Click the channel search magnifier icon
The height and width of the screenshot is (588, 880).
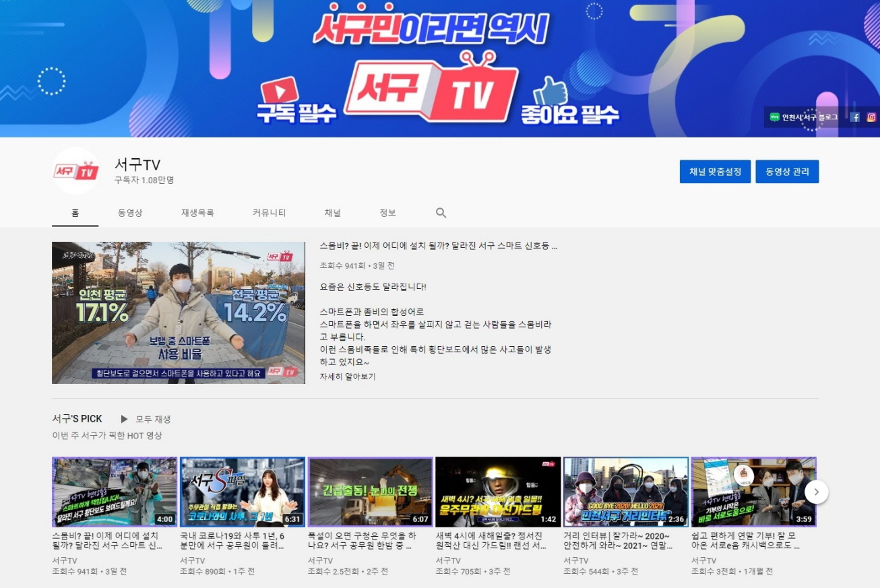(441, 213)
